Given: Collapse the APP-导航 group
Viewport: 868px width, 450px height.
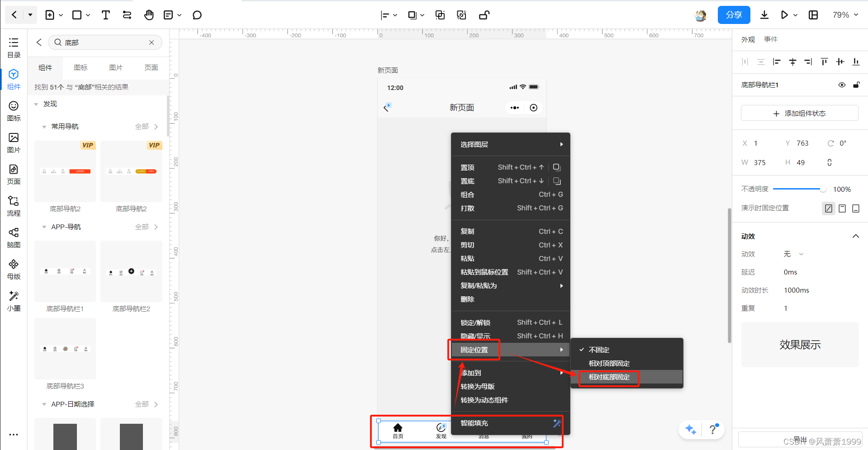Looking at the screenshot, I should click(x=44, y=227).
